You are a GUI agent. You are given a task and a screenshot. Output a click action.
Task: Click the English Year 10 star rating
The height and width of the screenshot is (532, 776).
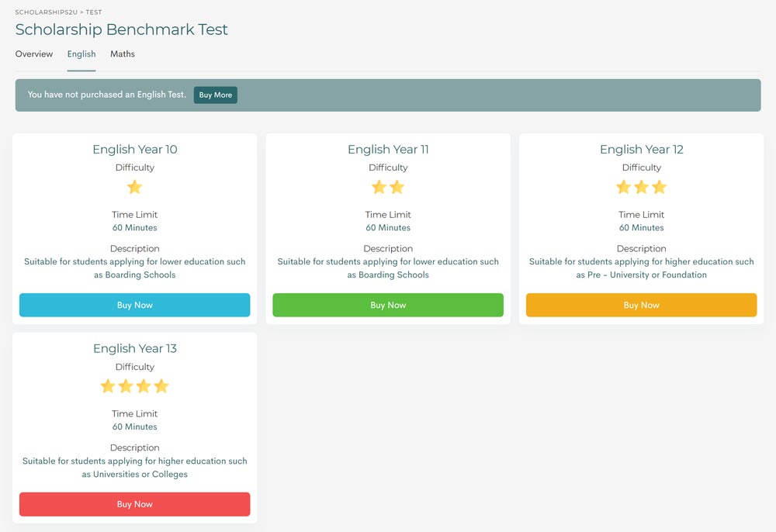(x=134, y=188)
